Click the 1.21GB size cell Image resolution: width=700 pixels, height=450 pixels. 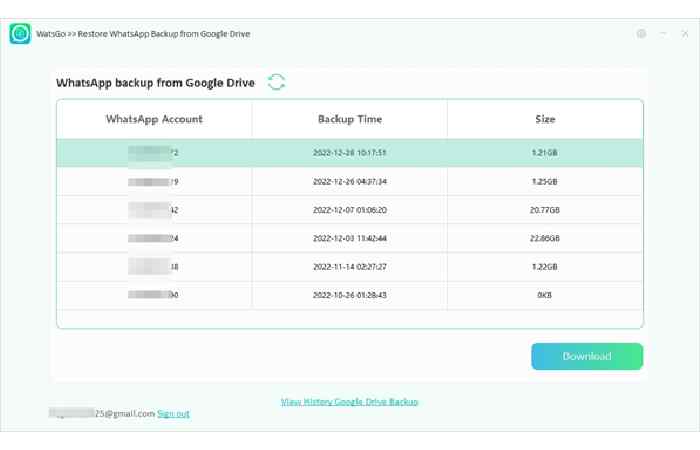(x=545, y=153)
